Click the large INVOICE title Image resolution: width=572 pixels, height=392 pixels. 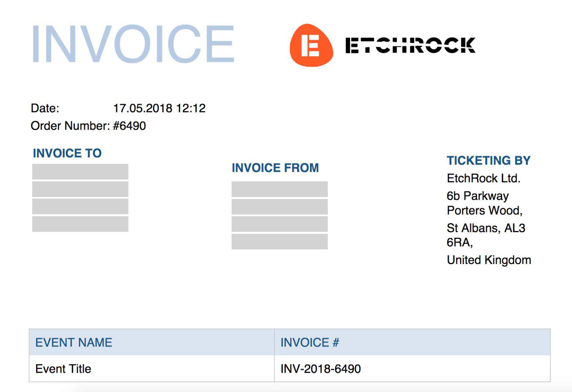coord(133,43)
